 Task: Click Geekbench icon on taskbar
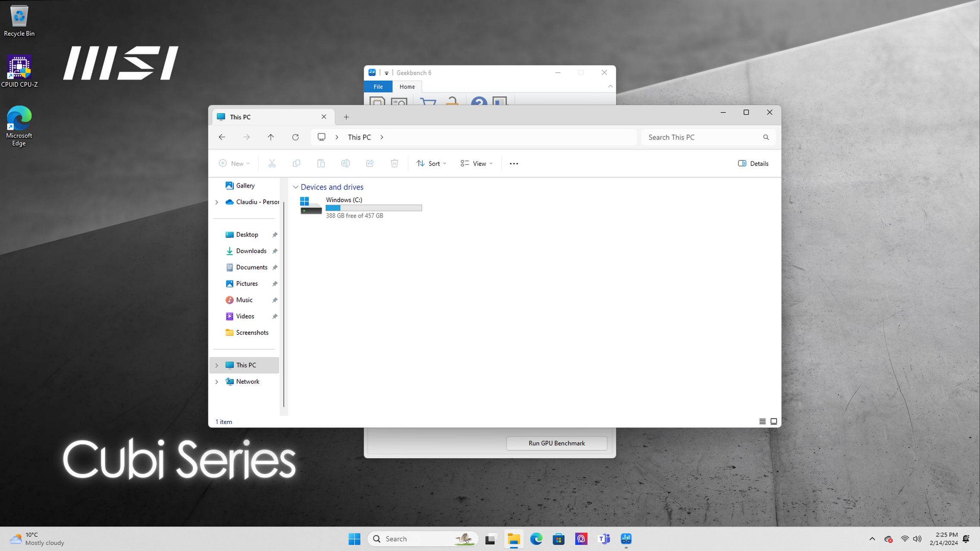[626, 539]
